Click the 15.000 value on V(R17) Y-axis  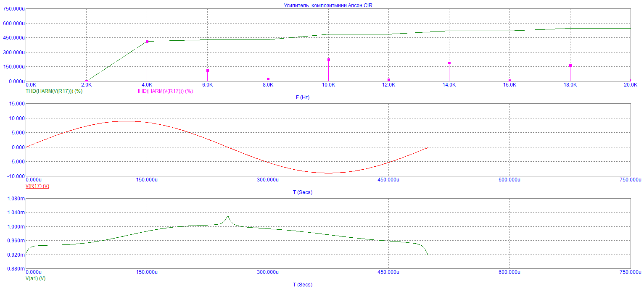pyautogui.click(x=16, y=104)
